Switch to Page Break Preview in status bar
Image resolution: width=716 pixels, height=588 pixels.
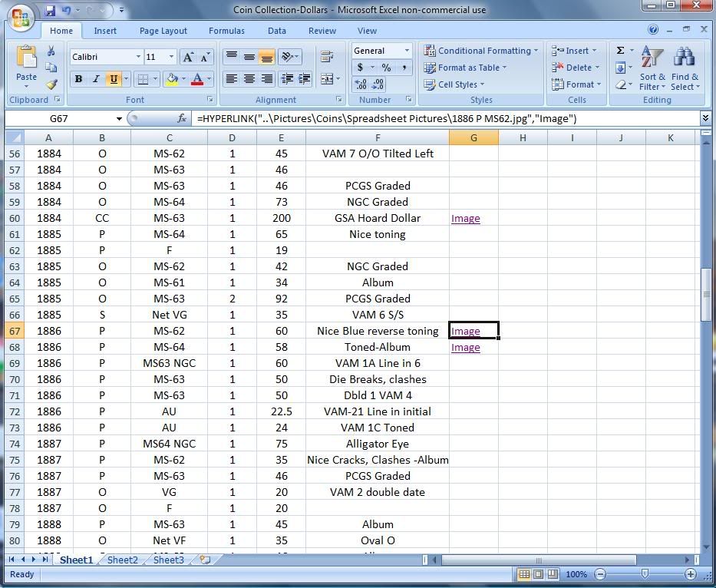tap(553, 574)
